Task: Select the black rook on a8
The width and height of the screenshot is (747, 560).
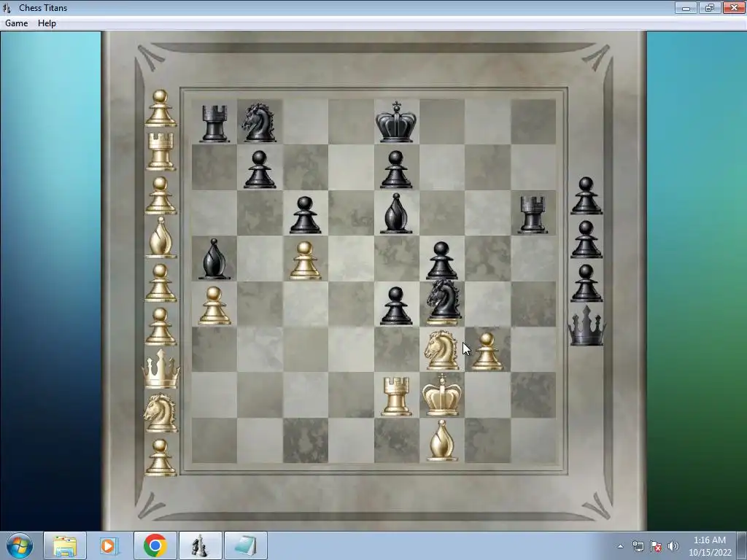Action: (214, 123)
